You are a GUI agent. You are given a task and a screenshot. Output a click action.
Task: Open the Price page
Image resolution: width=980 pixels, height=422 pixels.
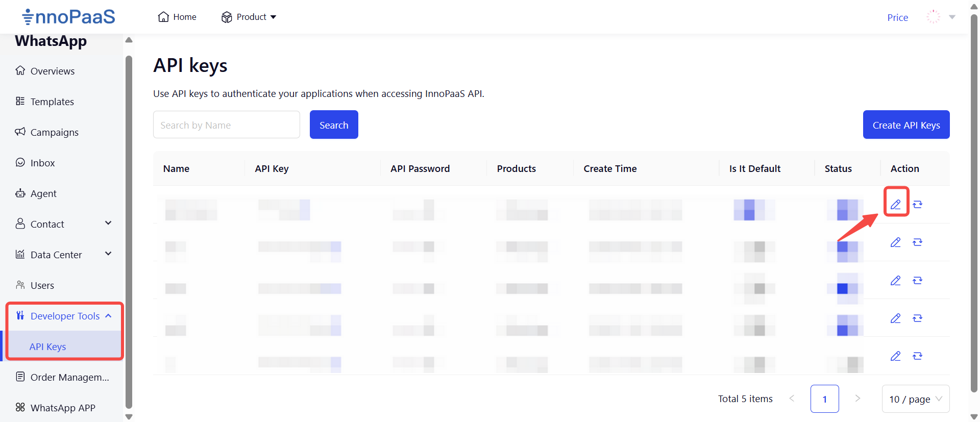[897, 17]
